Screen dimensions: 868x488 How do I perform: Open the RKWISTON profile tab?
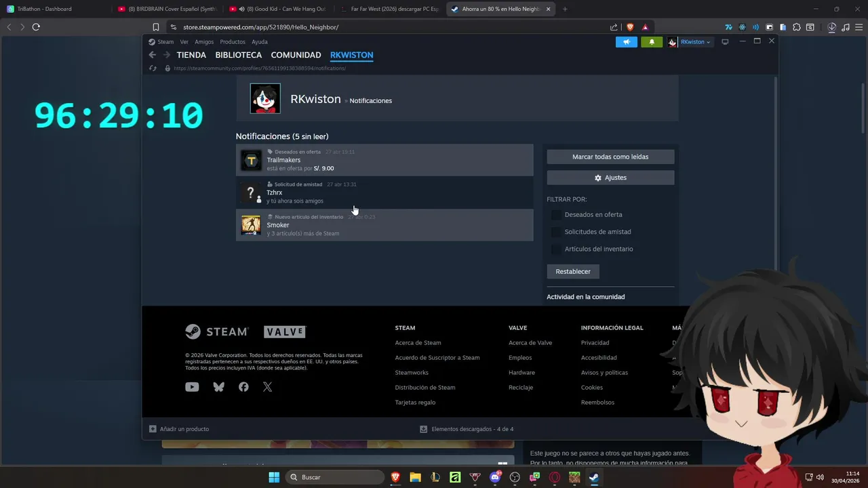351,55
